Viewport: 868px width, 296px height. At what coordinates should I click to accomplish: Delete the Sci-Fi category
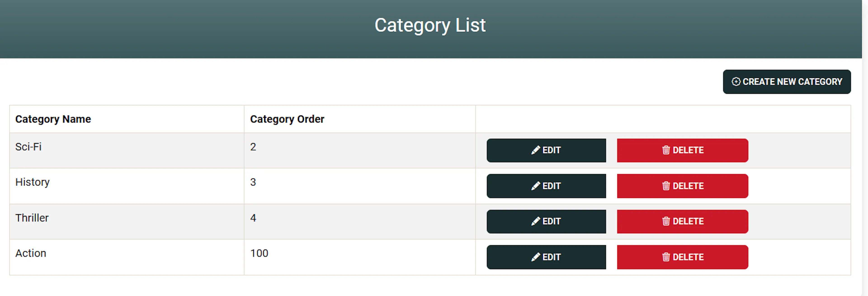pos(682,150)
